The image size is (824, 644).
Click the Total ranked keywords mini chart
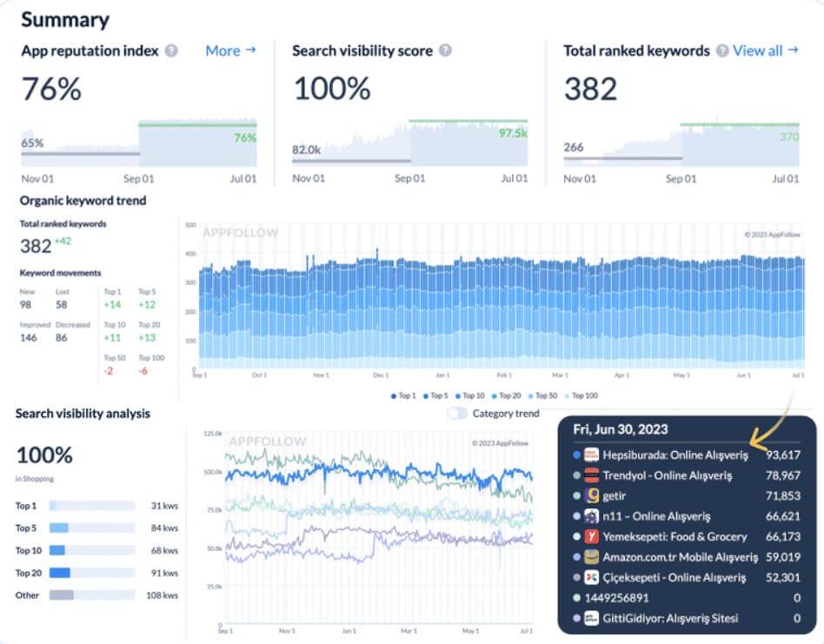(681, 143)
